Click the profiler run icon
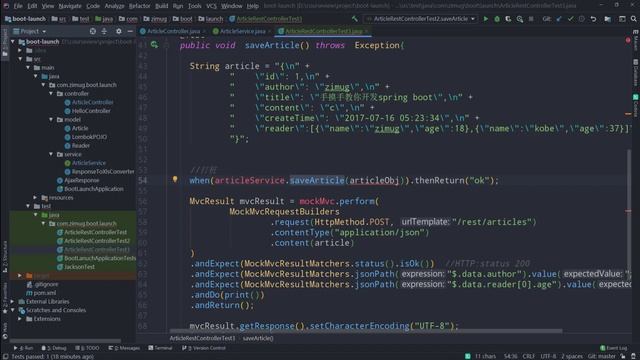The height and width of the screenshot is (360, 640). click(520, 19)
